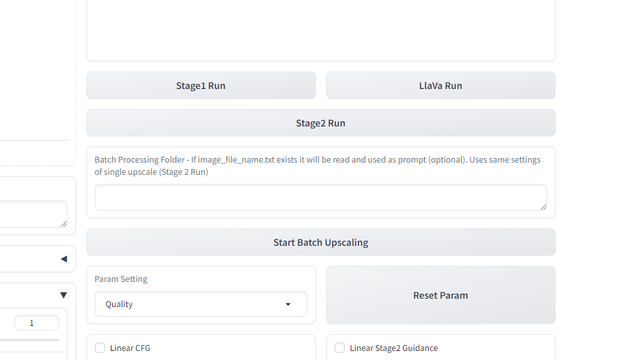644x360 pixels.
Task: Enable the Linear CFG checkbox
Action: pyautogui.click(x=100, y=348)
